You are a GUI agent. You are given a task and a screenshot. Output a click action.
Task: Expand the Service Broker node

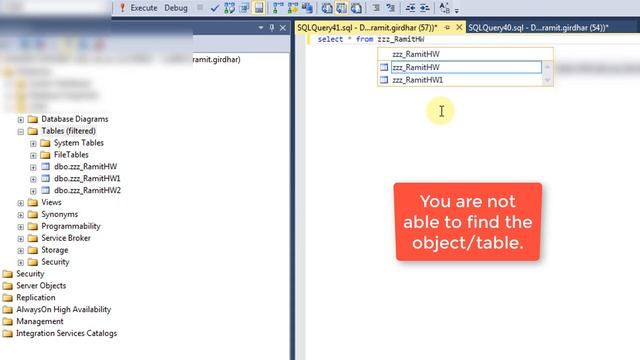point(21,238)
